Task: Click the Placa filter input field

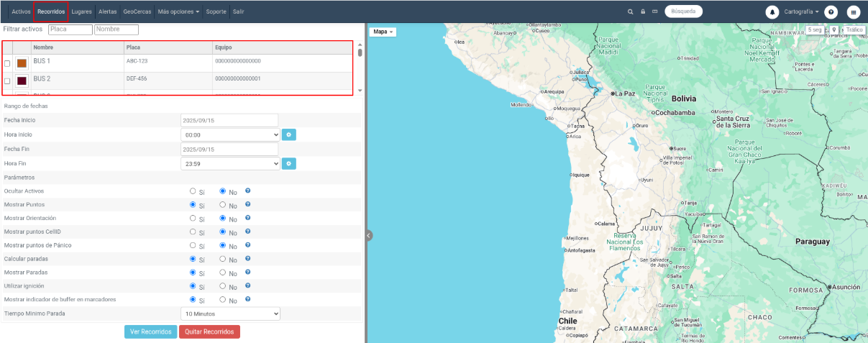Action: [70, 29]
